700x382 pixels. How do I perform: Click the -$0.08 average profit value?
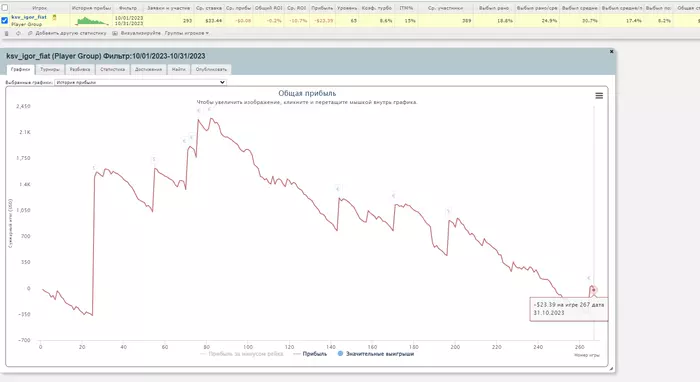(x=243, y=21)
